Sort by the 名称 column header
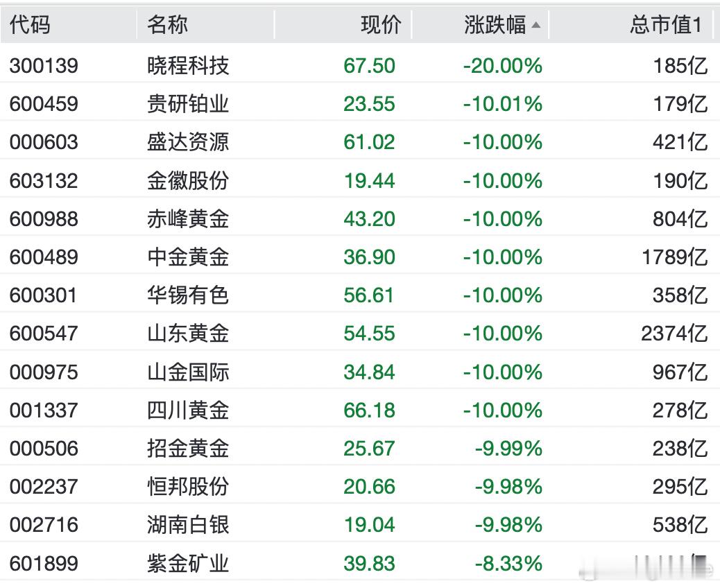Screen dimensions: 720x588 (x=167, y=25)
